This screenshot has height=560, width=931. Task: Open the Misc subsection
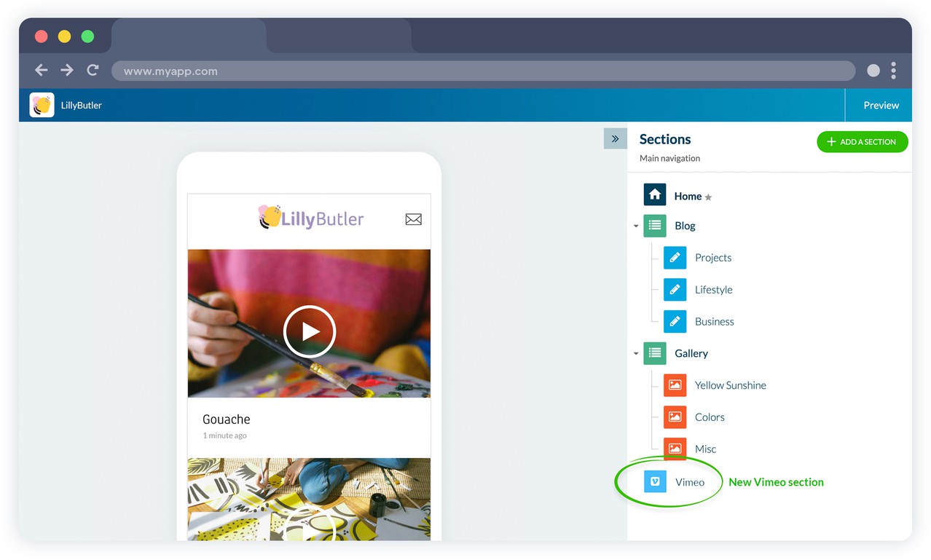coord(705,449)
